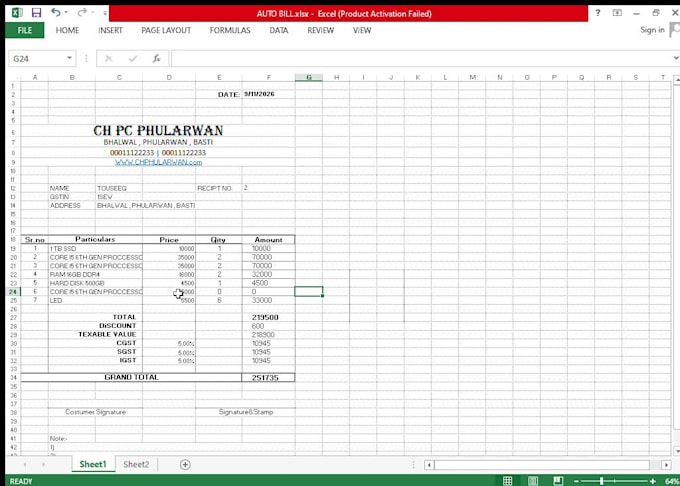Click inside the formula bar input
Screen dimensions: 680x486
(421, 59)
